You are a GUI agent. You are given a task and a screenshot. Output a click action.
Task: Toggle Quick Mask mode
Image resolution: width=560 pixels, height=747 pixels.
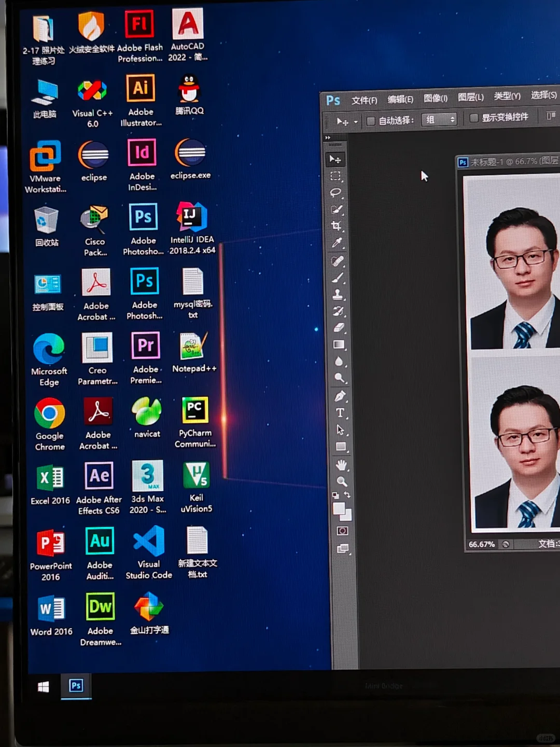342,531
